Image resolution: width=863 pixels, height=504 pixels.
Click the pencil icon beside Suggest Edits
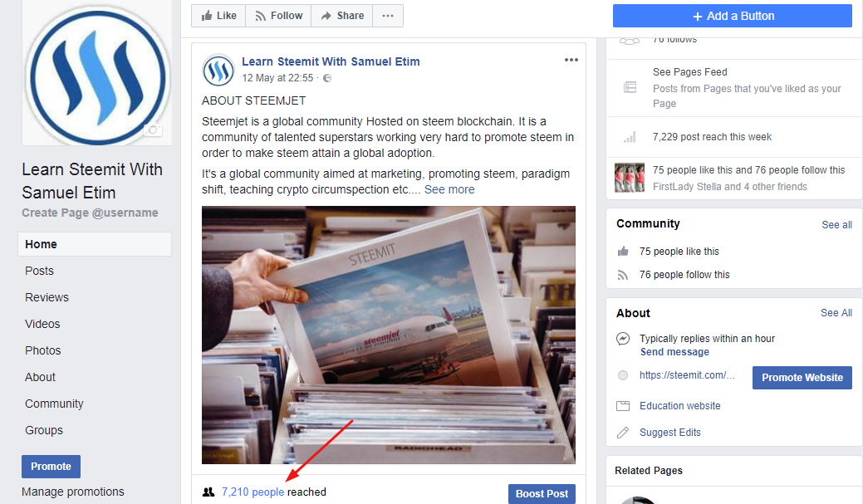622,433
